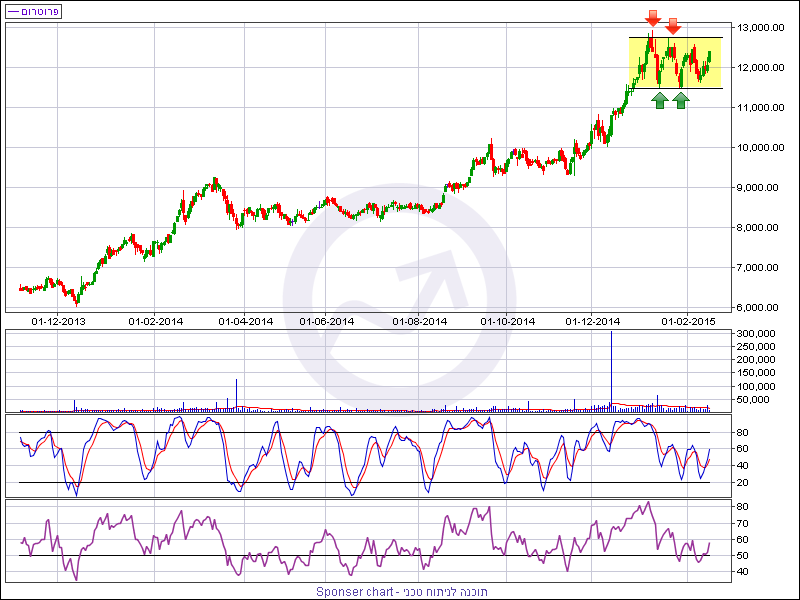
Task: Click the left red down arrow marker
Action: click(652, 18)
